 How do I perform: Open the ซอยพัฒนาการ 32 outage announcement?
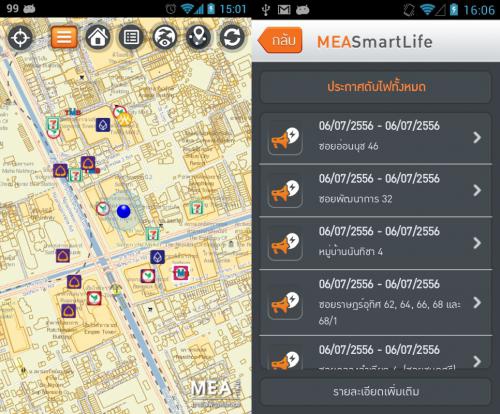coord(376,190)
